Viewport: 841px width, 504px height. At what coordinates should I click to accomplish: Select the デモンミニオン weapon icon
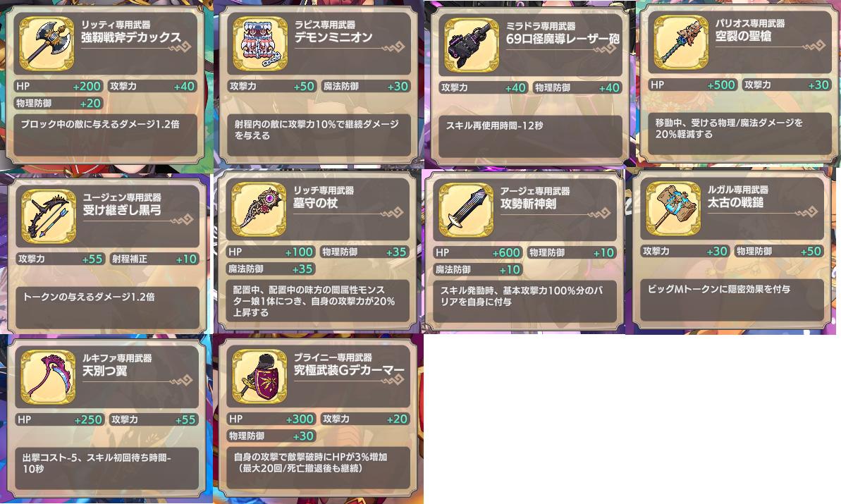[260, 44]
